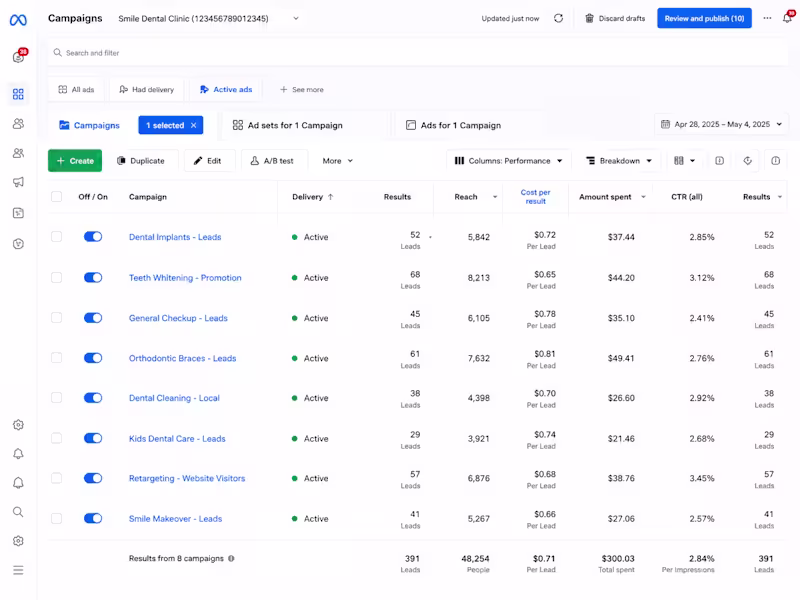Viewport: 800px width, 600px height.
Task: Check the Teeth Whitening - Promotion row checkbox
Action: [x=57, y=278]
